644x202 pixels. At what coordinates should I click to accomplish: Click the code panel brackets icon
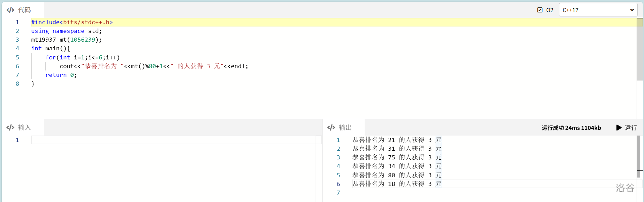pyautogui.click(x=10, y=10)
